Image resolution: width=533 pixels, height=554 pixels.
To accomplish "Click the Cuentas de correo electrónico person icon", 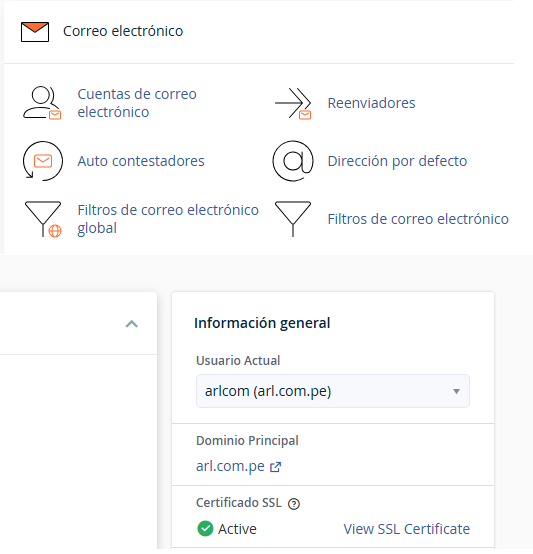I will pos(42,103).
